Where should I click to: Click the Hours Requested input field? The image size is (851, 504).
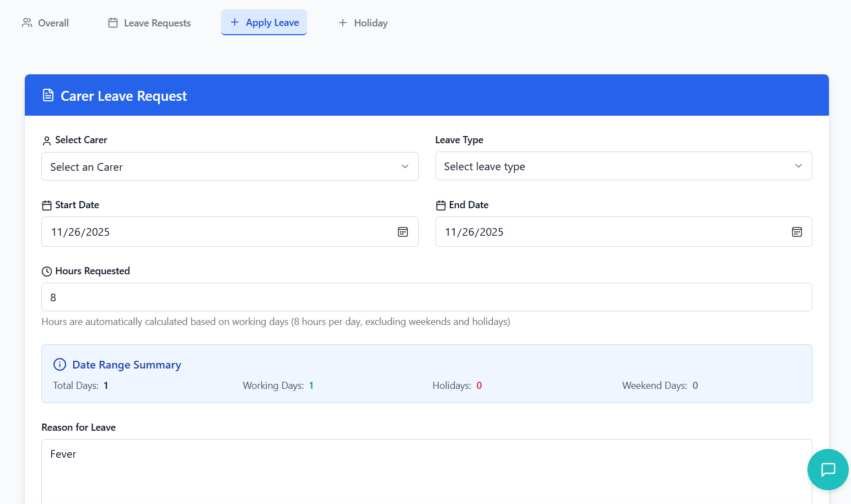coord(426,297)
